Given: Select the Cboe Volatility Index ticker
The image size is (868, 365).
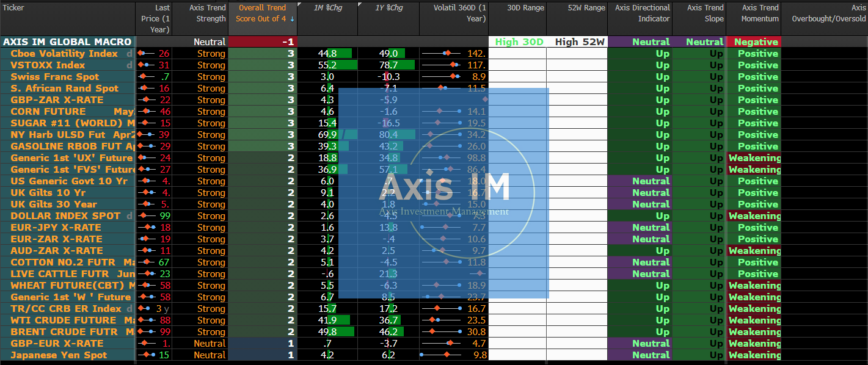Looking at the screenshot, I should [x=64, y=54].
